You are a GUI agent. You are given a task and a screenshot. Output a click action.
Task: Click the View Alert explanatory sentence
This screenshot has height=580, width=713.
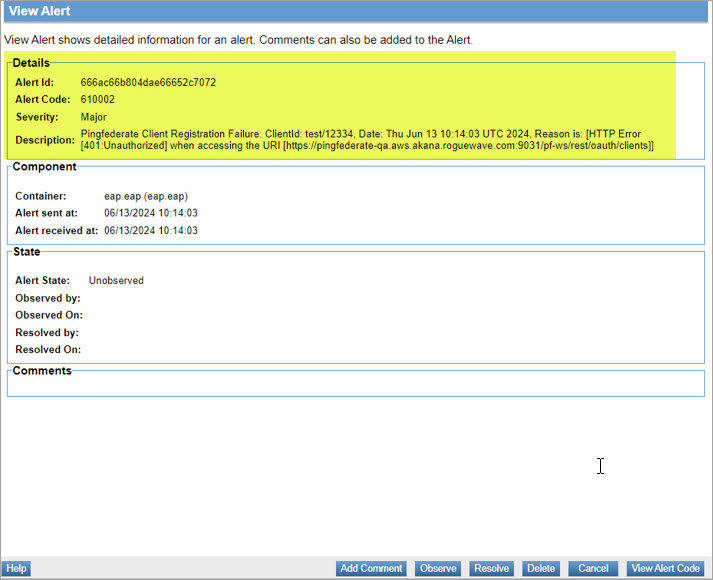pos(239,40)
